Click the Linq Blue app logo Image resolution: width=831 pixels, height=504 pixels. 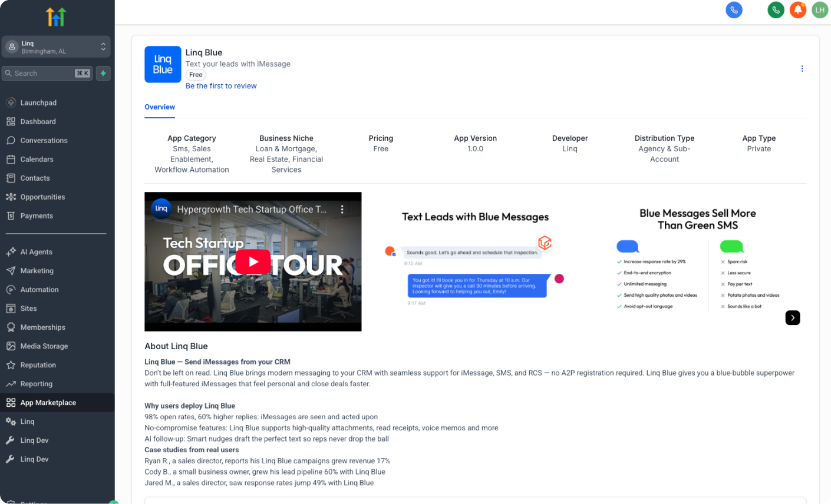tap(163, 64)
